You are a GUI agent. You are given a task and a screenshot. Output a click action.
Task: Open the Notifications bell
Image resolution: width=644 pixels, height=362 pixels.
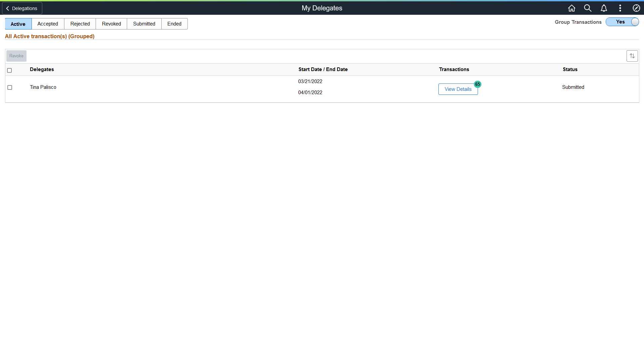point(604,8)
